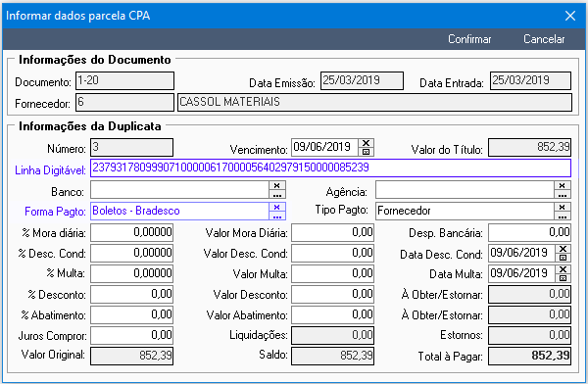Click the Valor Abatimento field
Viewport: 588px width, 384px height.
coord(332,315)
